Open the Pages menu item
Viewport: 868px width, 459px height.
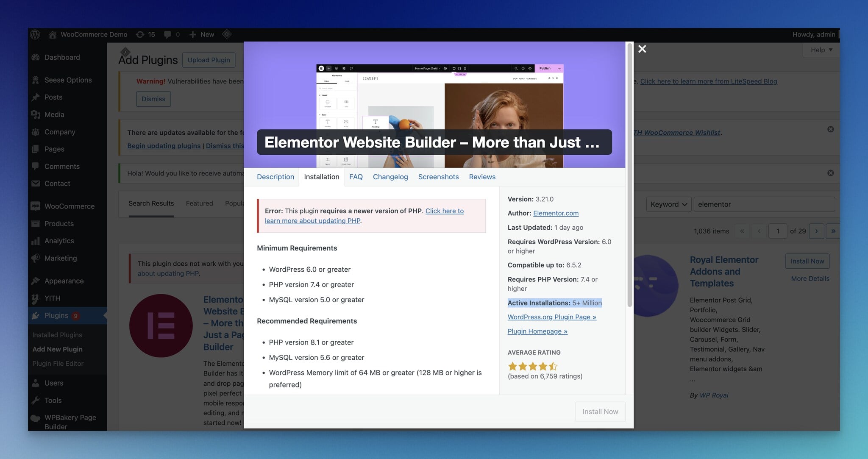(54, 149)
